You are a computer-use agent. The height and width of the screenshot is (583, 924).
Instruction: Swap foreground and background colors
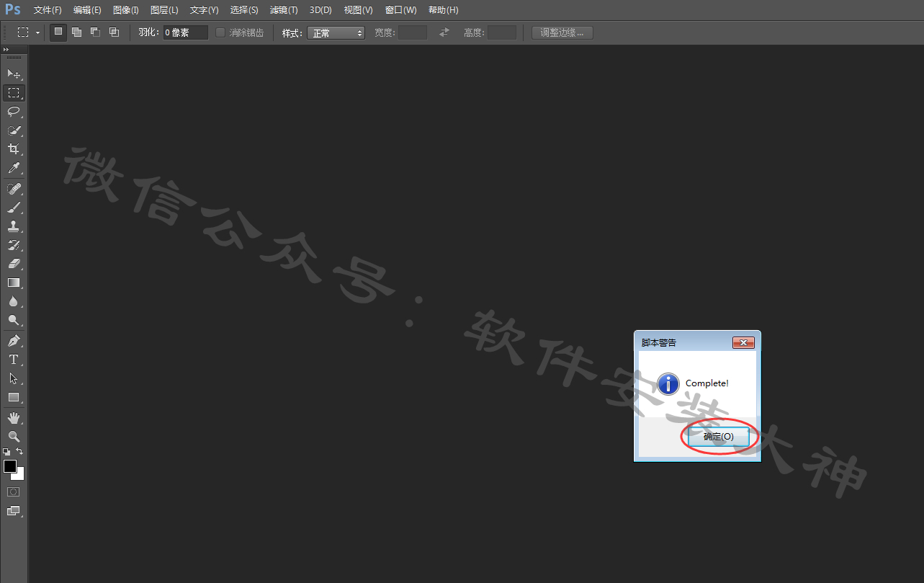point(19,451)
